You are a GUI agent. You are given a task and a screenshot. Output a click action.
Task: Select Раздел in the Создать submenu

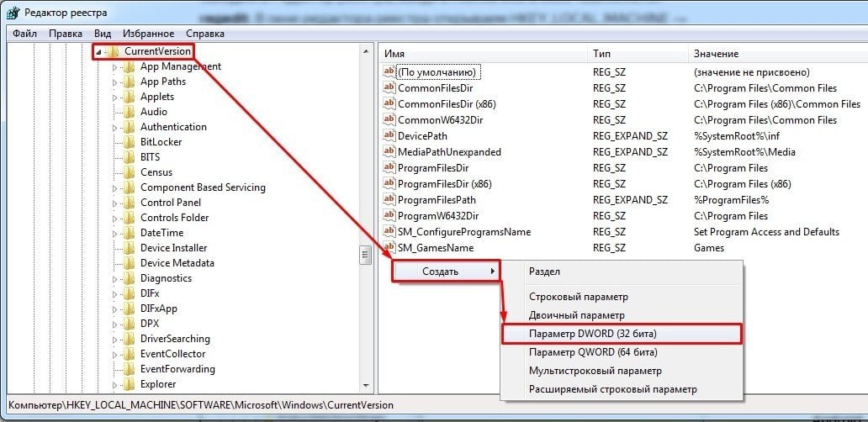(544, 272)
